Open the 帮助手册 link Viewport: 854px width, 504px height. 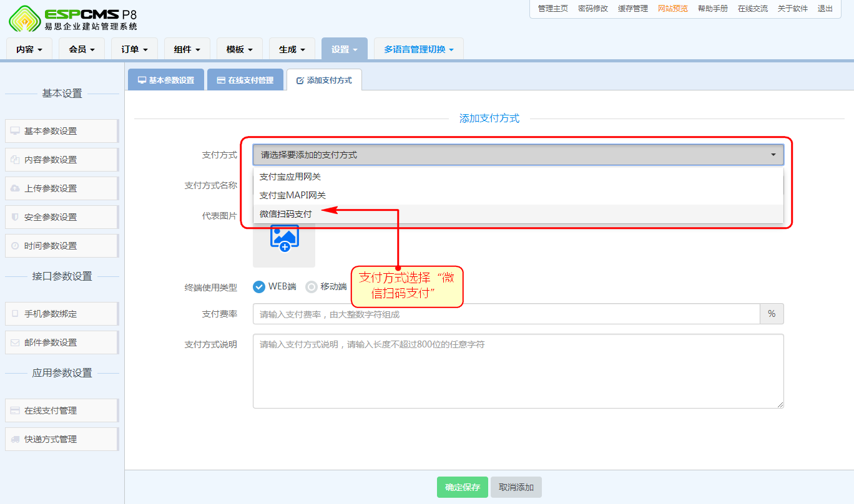coord(713,9)
